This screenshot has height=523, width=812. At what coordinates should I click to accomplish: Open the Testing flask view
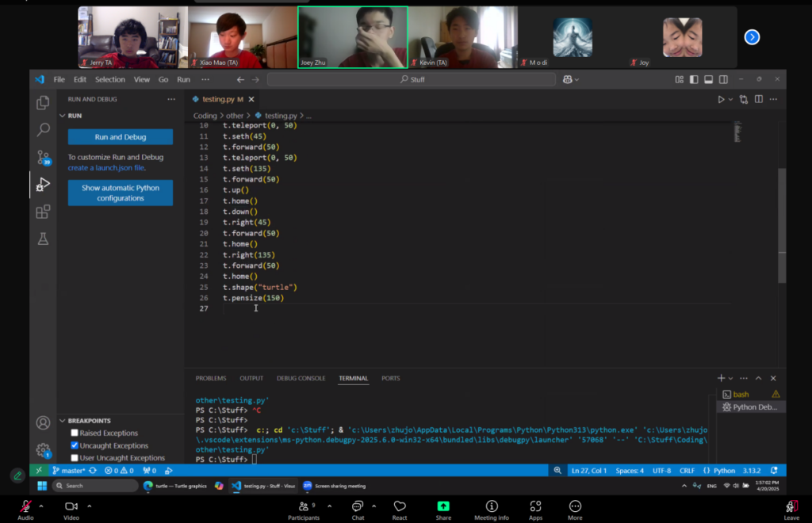pos(43,239)
